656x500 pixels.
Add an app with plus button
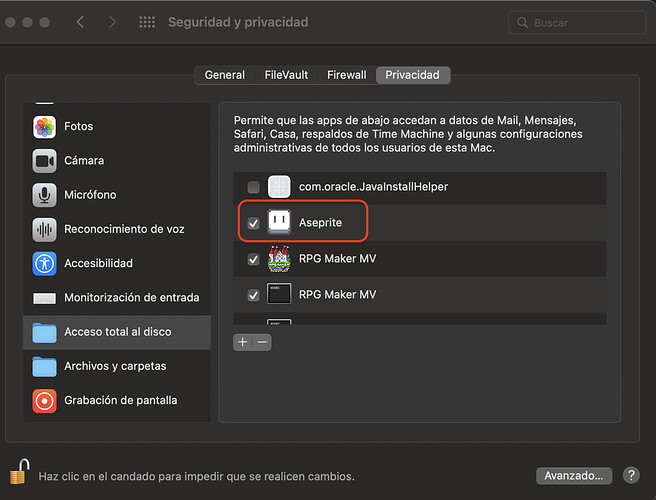[x=243, y=342]
